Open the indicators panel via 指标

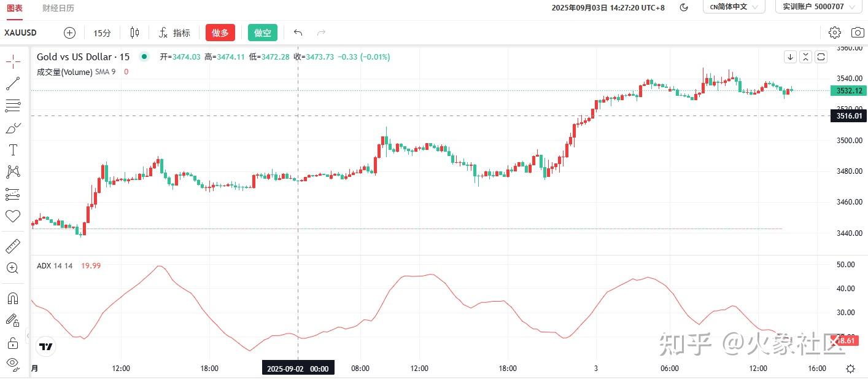pos(175,33)
